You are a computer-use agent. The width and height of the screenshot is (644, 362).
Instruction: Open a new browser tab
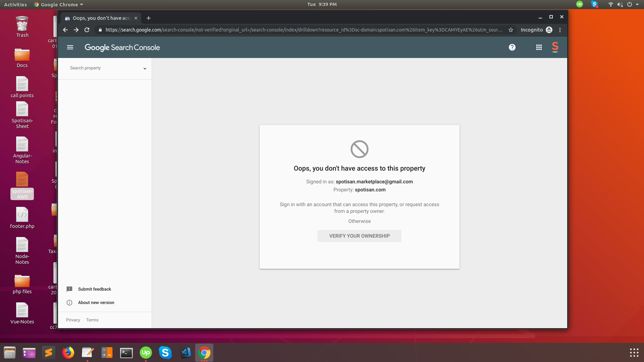(149, 18)
